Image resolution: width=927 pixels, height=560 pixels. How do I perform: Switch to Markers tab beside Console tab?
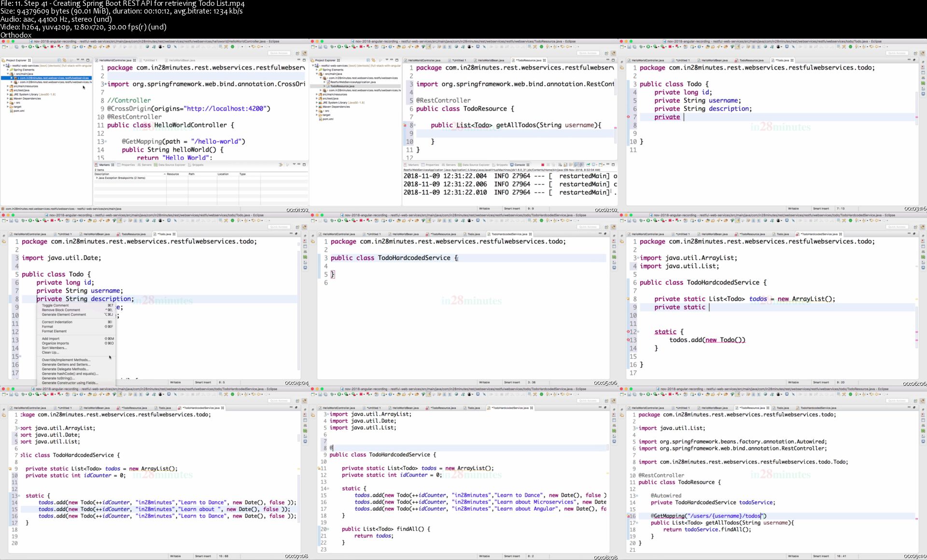pyautogui.click(x=413, y=165)
